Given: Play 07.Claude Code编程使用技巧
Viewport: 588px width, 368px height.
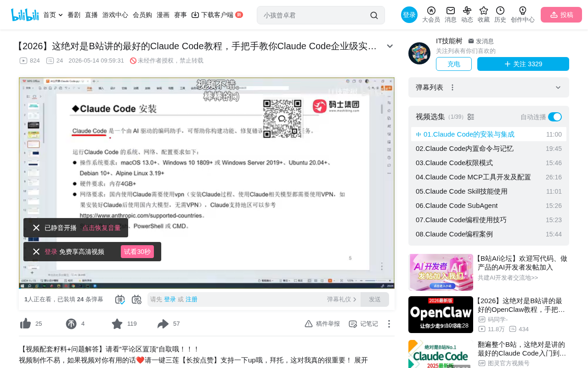Looking at the screenshot, I should [489, 220].
